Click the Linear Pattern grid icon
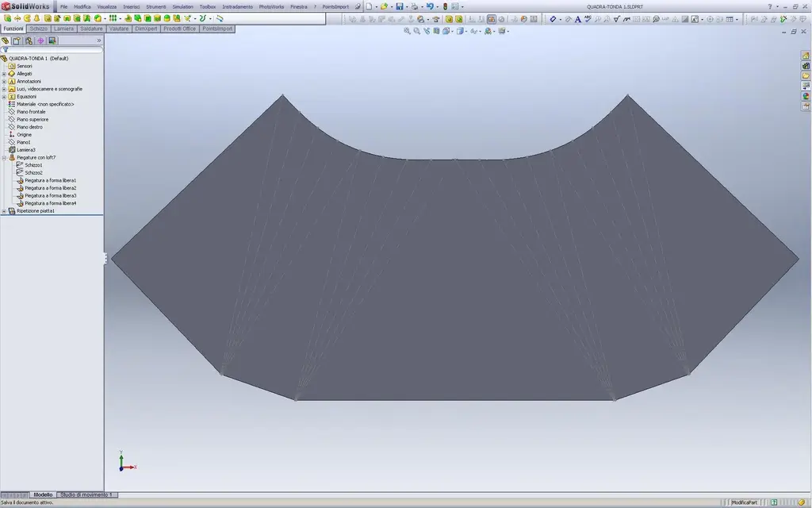The image size is (812, 508). pos(113,18)
